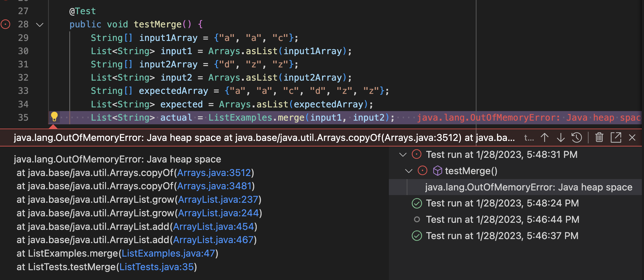Click the failed test gutter icon at line 28

(x=6, y=24)
